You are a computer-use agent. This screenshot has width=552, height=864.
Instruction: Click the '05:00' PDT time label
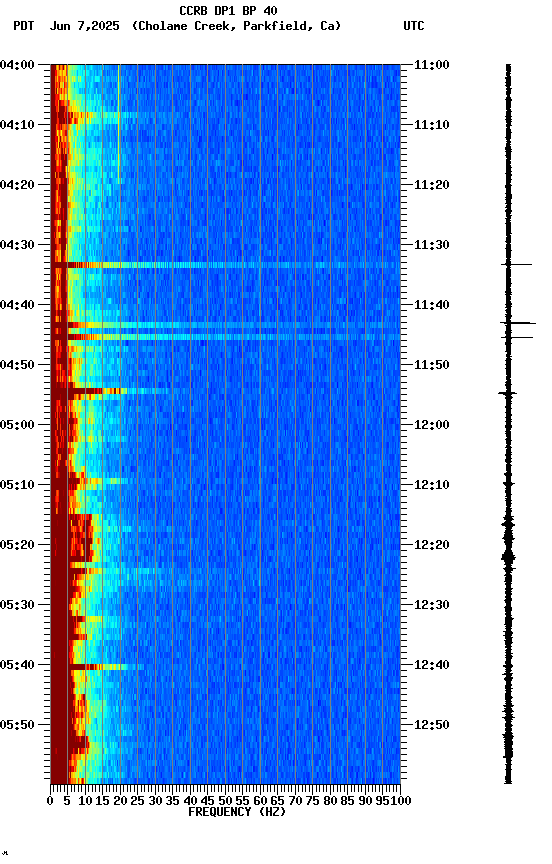(17, 425)
